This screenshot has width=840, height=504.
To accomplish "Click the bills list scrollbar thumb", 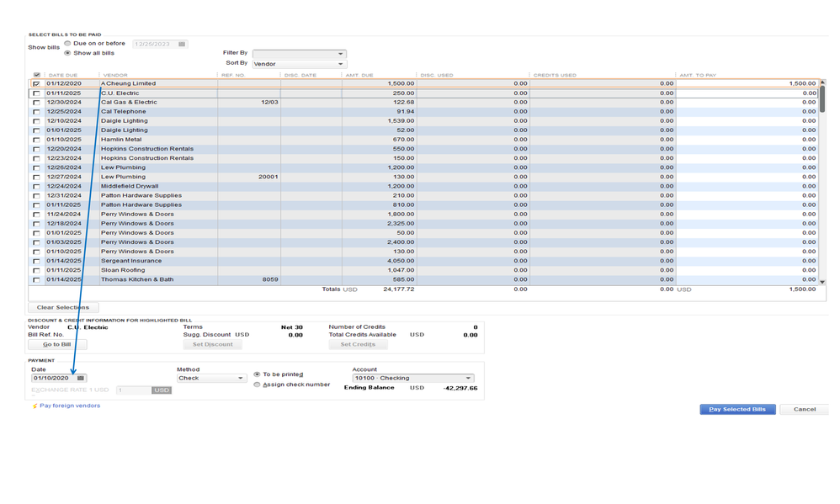I will point(822,99).
